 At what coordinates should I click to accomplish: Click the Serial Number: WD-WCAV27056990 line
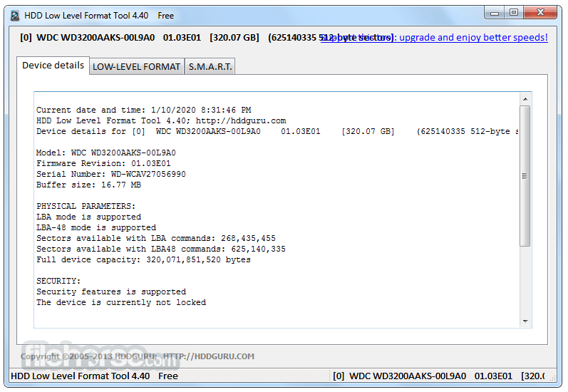[111, 175]
